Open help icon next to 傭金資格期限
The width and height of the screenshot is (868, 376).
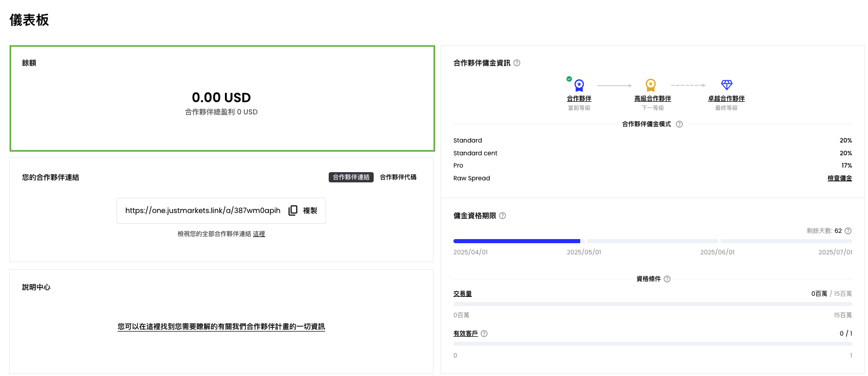502,216
